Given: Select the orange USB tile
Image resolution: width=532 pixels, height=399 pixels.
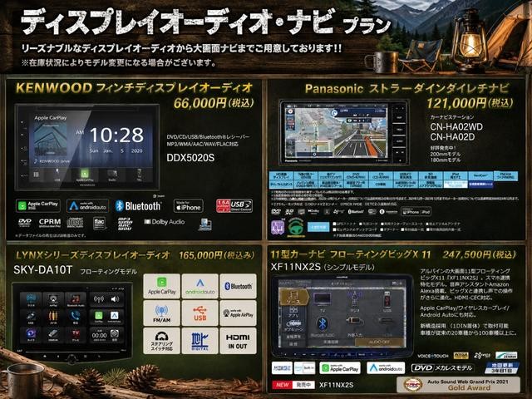Looking at the screenshot, I should (199, 313).
